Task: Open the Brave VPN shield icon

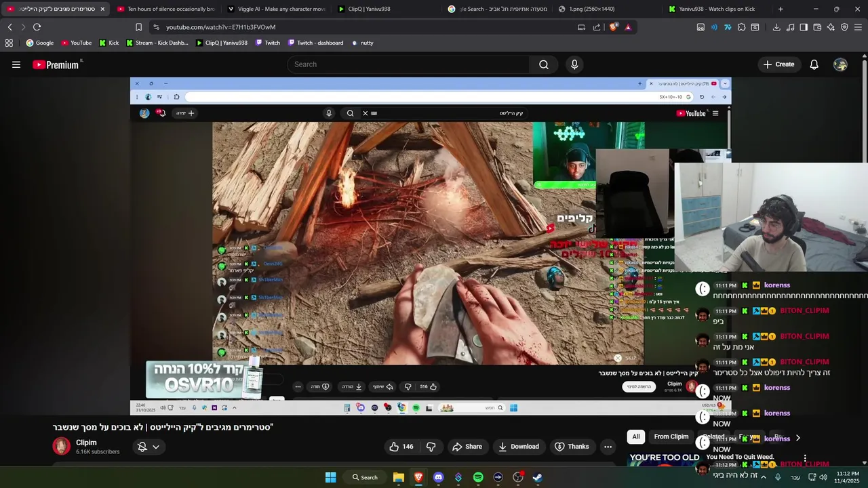Action: point(844,27)
